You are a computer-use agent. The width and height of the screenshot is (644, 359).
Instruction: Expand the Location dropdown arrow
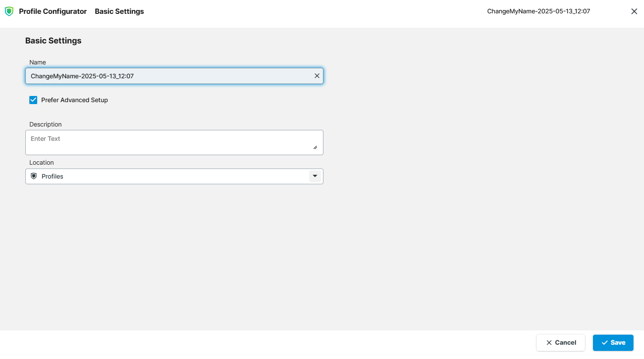click(314, 176)
